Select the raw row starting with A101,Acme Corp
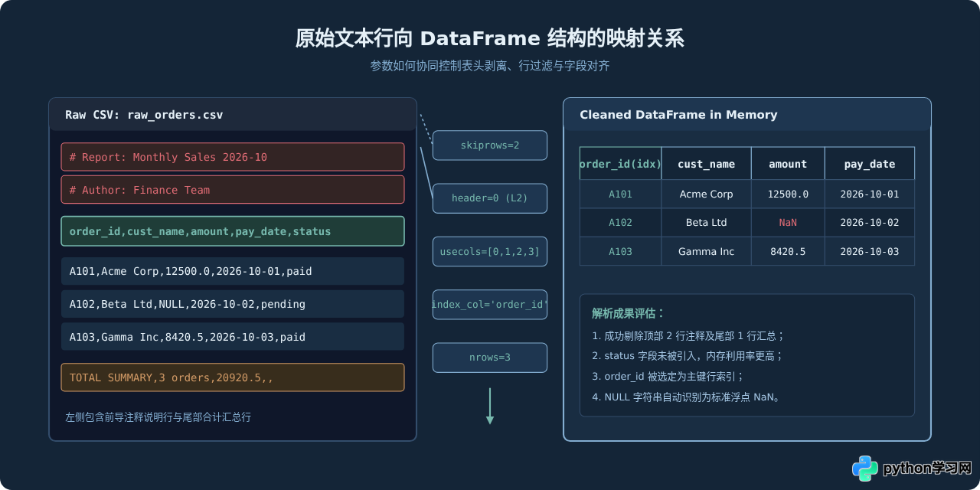The width and height of the screenshot is (980, 490). [x=233, y=271]
